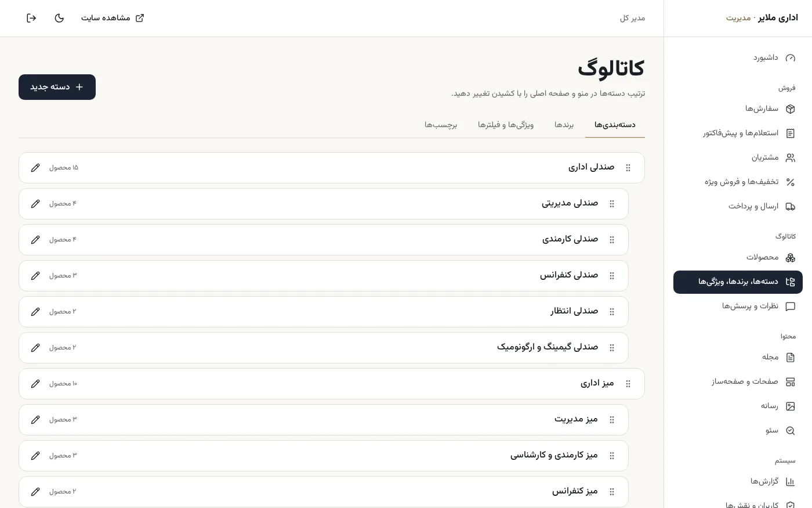Open محصولات in the sidebar
Image resolution: width=812 pixels, height=508 pixels.
pyautogui.click(x=738, y=257)
